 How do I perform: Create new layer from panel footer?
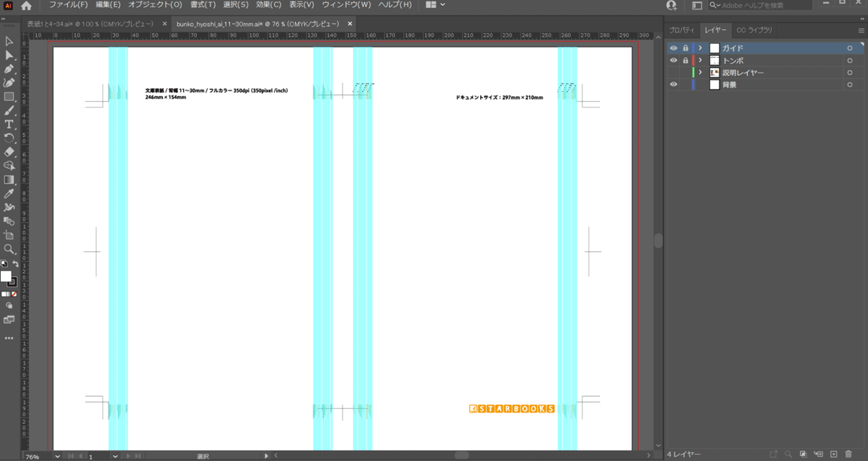(x=833, y=454)
